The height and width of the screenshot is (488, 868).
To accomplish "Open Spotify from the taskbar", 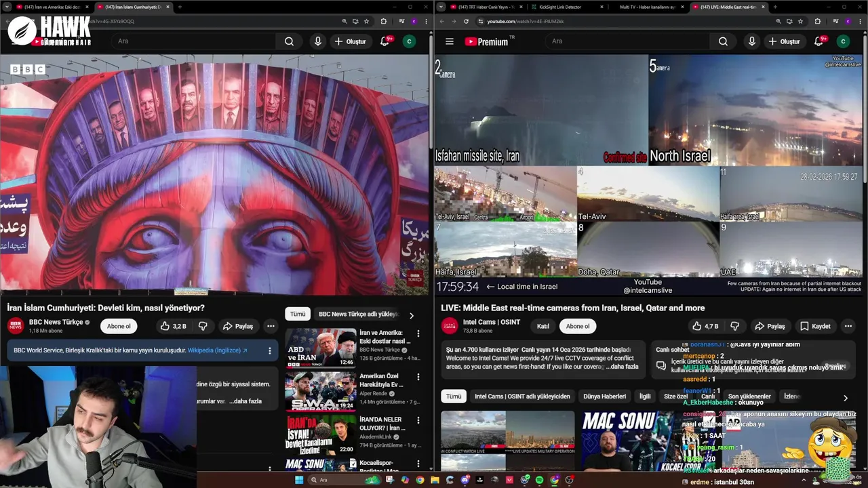I will 539,480.
